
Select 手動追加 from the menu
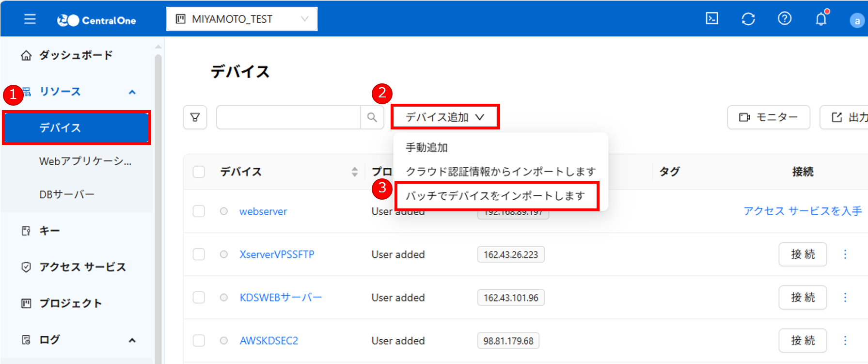point(426,147)
